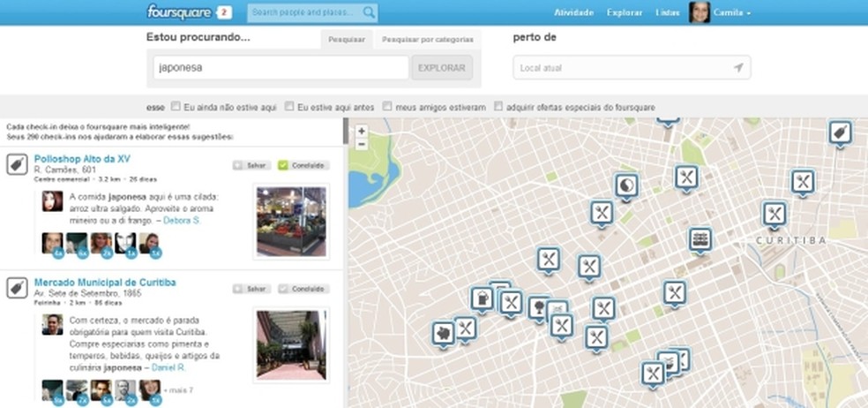This screenshot has width=868, height=408.
Task: Click Camila's profile avatar
Action: click(700, 11)
